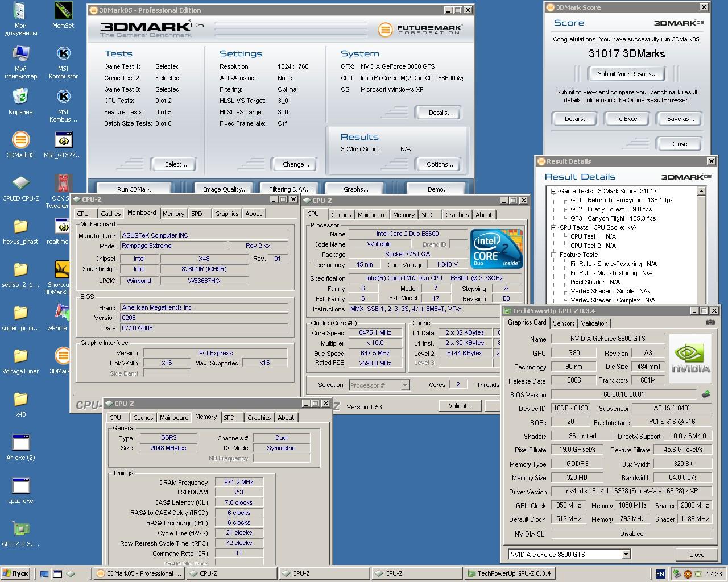This screenshot has width=728, height=582.
Task: Switch to the Sensors tab in GPU-Z
Action: [564, 323]
